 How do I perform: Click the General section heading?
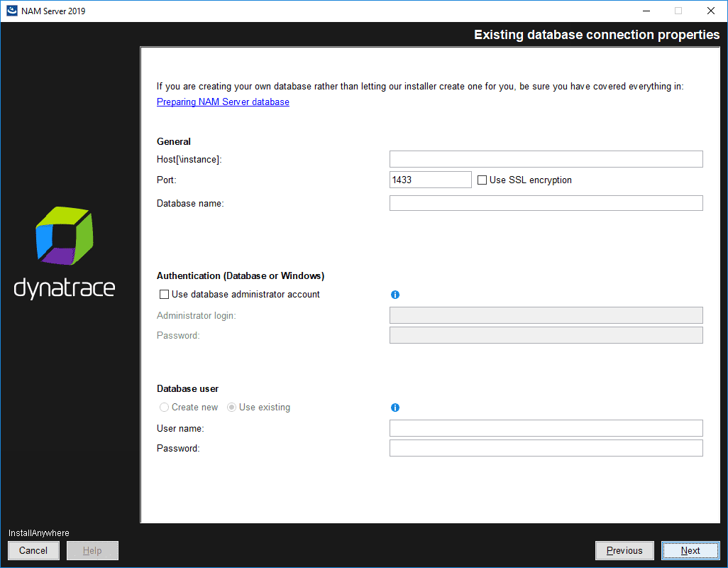coord(174,142)
